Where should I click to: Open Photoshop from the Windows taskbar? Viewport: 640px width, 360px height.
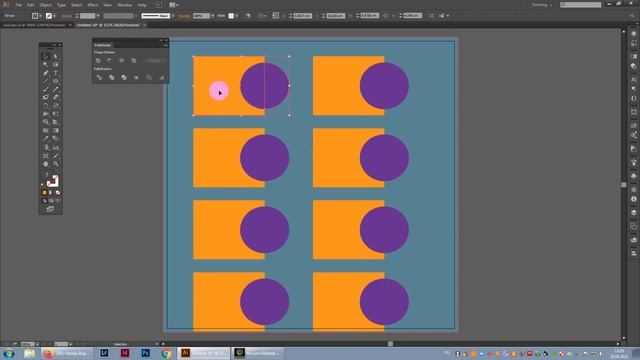(x=145, y=353)
